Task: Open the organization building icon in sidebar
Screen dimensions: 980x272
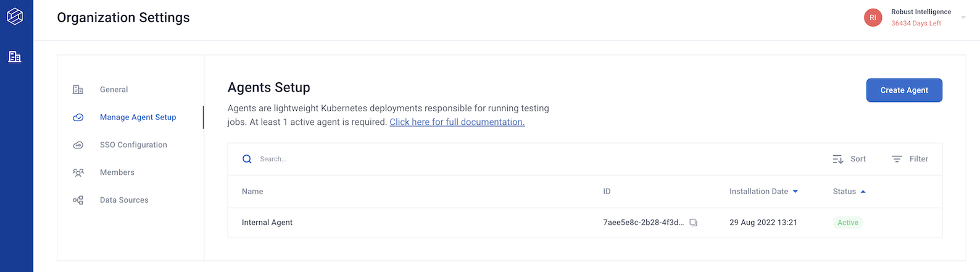Action: click(15, 57)
